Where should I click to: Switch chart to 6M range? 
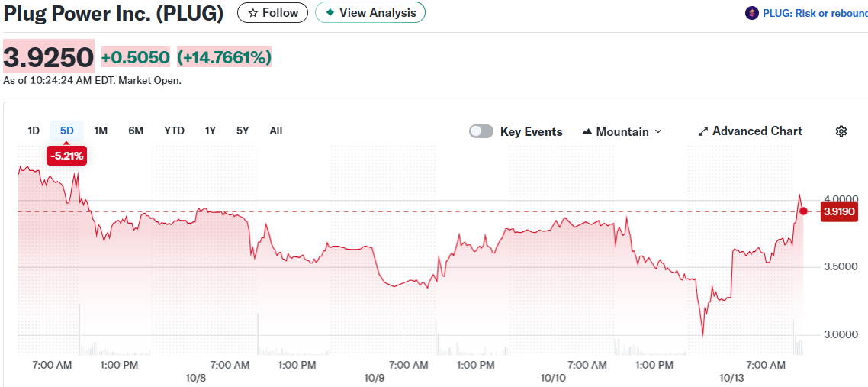136,131
